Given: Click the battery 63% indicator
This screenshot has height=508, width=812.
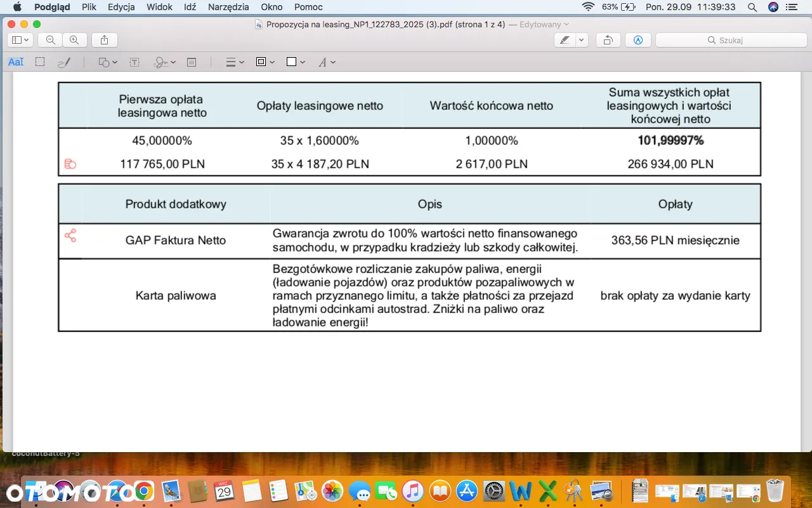Looking at the screenshot, I should 619,7.
